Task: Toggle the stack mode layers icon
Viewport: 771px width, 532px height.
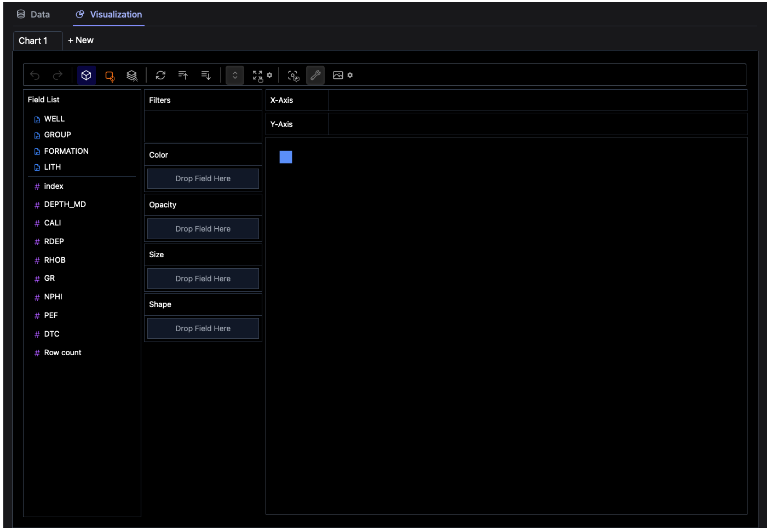Action: (x=132, y=76)
